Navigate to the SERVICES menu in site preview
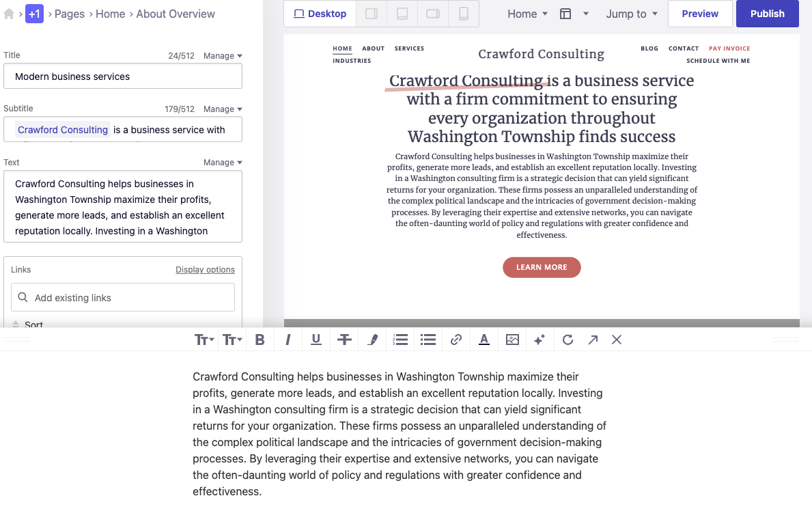The width and height of the screenshot is (812, 524). click(409, 49)
